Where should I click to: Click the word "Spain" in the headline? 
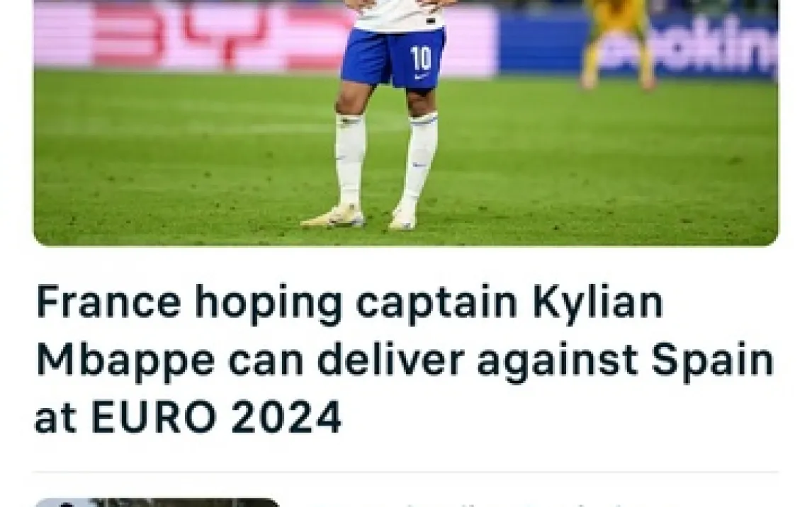(x=713, y=360)
